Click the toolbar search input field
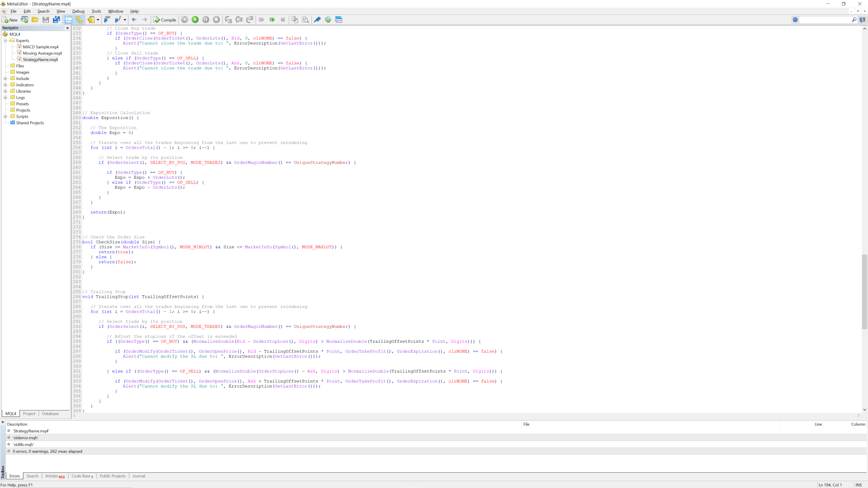Screen dimensions: 868x488 pos(824,20)
